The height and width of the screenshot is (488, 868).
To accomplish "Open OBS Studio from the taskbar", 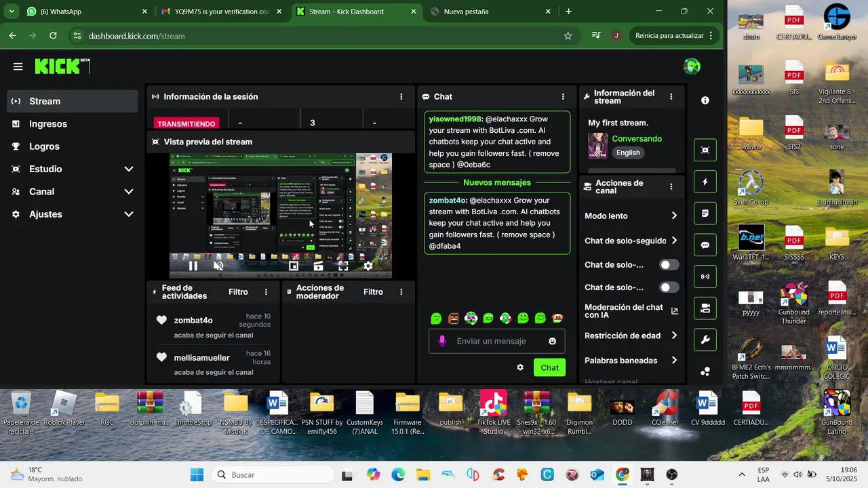I will tap(672, 474).
